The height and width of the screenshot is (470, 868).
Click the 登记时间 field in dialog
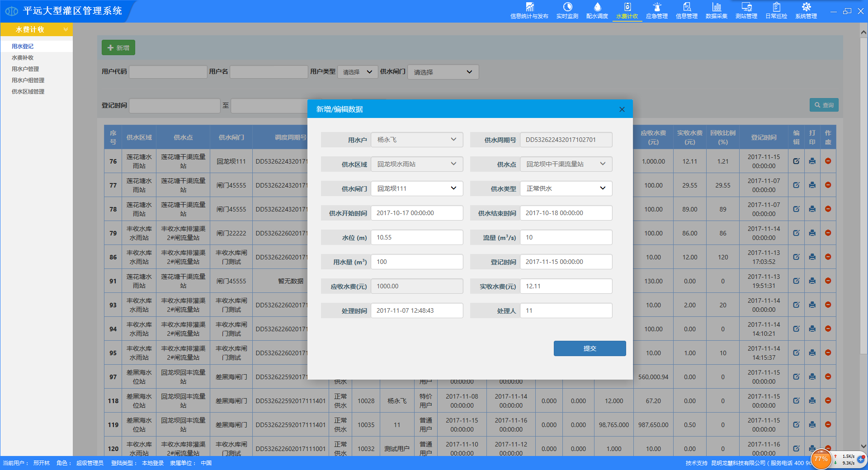[x=566, y=262]
